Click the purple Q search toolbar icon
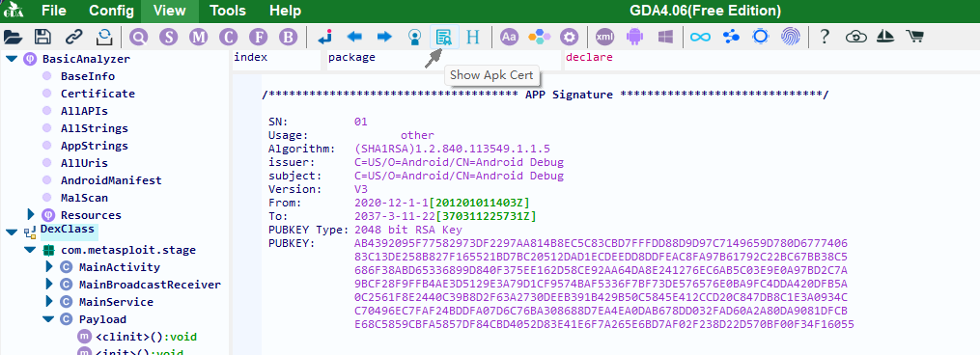Viewport: 980px width, 355px height. click(x=139, y=37)
